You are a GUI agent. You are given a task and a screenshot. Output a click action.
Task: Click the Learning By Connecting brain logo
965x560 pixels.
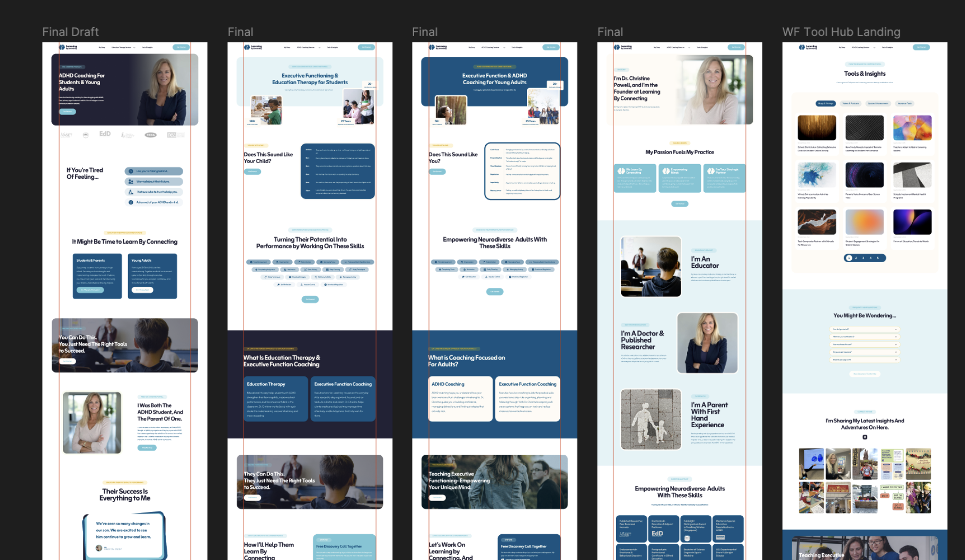[62, 47]
